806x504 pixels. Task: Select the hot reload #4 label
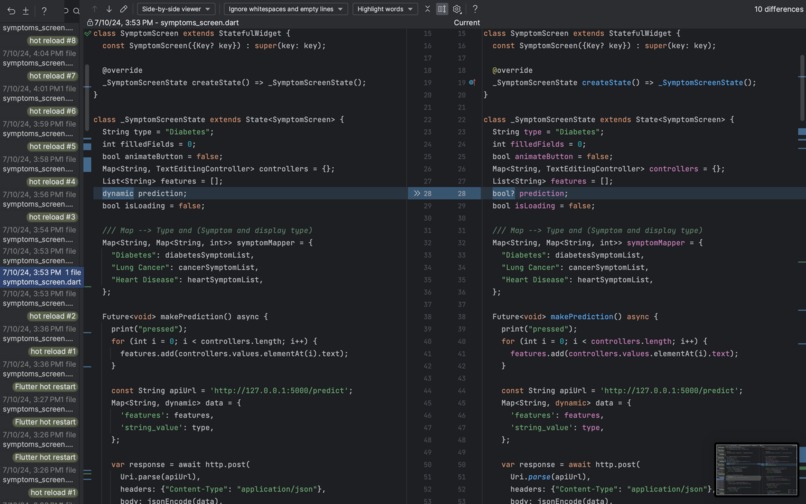point(52,182)
